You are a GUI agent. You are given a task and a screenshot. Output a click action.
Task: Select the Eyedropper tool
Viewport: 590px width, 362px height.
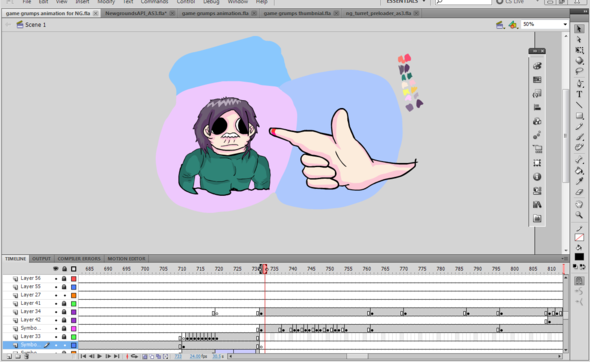(579, 181)
